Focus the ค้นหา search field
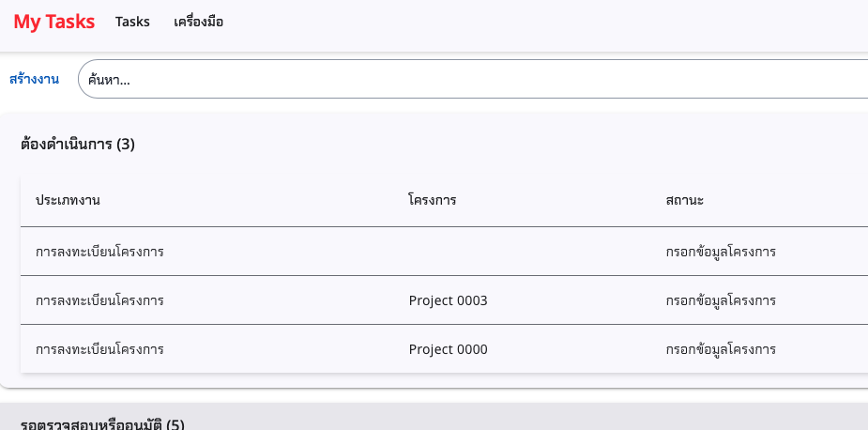868x430 pixels. click(x=469, y=79)
